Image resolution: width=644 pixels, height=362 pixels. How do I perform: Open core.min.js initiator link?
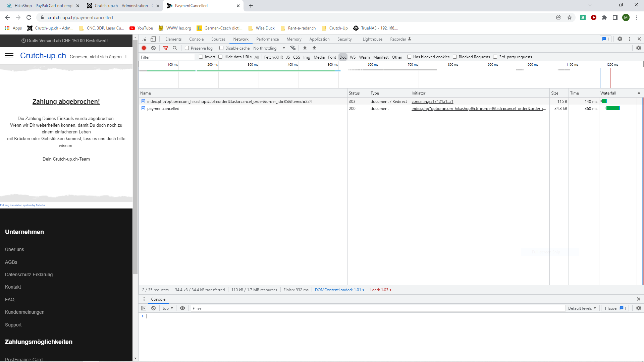tap(432, 101)
